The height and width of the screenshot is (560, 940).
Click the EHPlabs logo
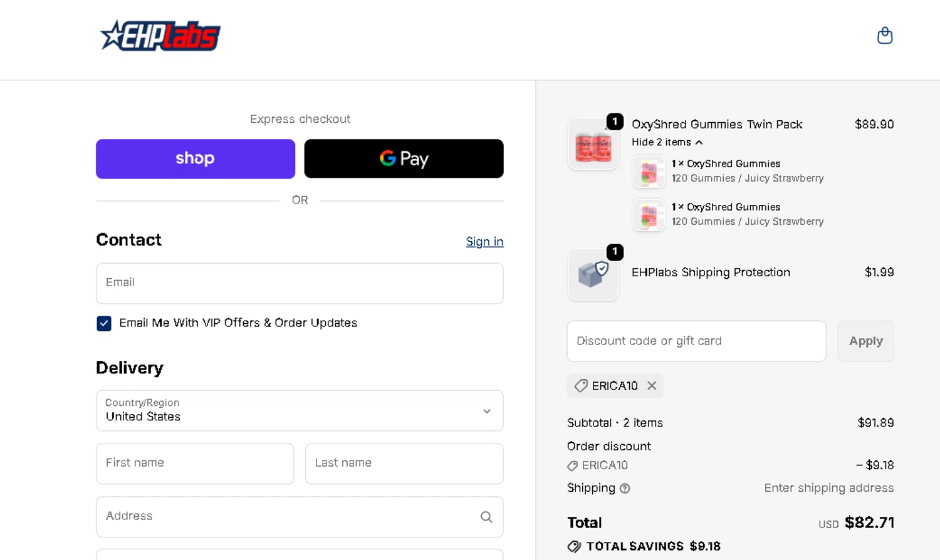pyautogui.click(x=160, y=36)
